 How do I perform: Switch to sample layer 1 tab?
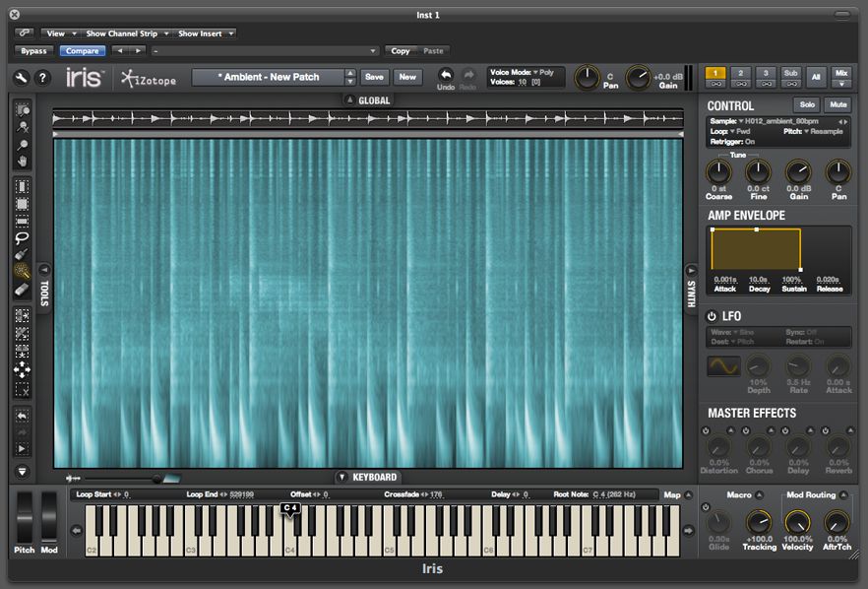coord(714,73)
